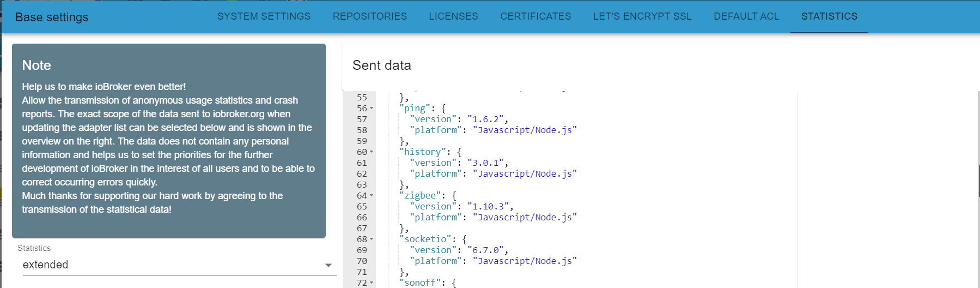Collapse the "zigbee" block at line 64

372,196
